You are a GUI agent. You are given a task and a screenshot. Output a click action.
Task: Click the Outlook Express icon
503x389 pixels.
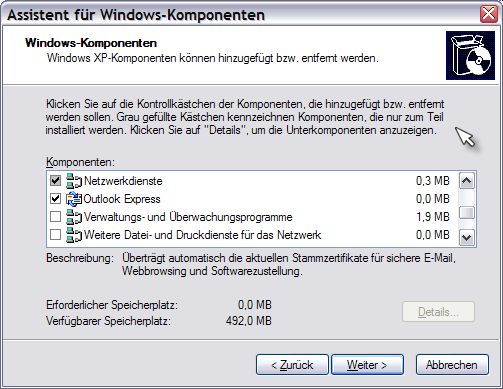[x=74, y=199]
